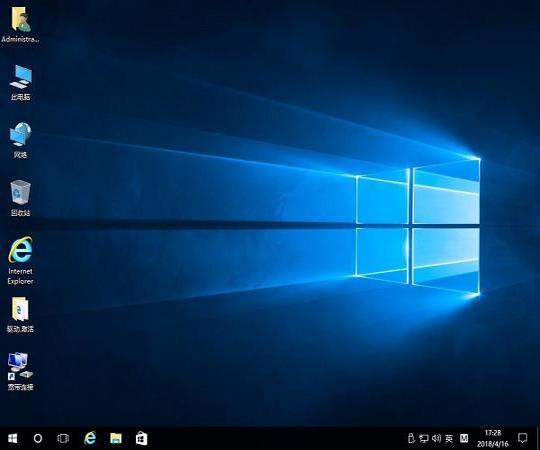Open Microsoft Store from the taskbar
The width and height of the screenshot is (540, 450).
point(142,438)
